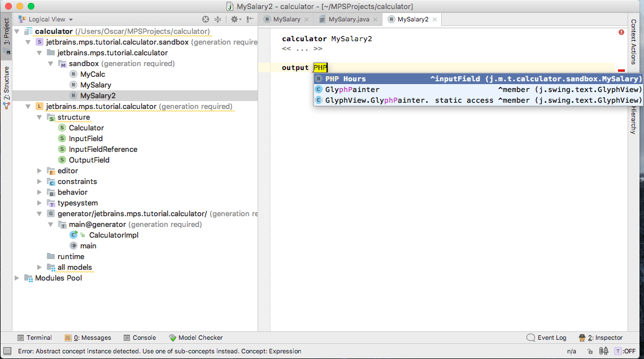Select InputFieldReference in structure
The height and width of the screenshot is (359, 644).
tap(103, 150)
